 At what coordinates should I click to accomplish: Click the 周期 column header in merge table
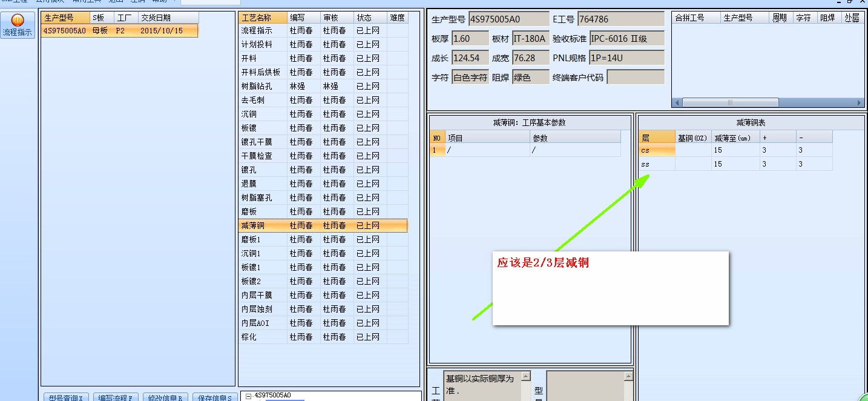pyautogui.click(x=780, y=18)
